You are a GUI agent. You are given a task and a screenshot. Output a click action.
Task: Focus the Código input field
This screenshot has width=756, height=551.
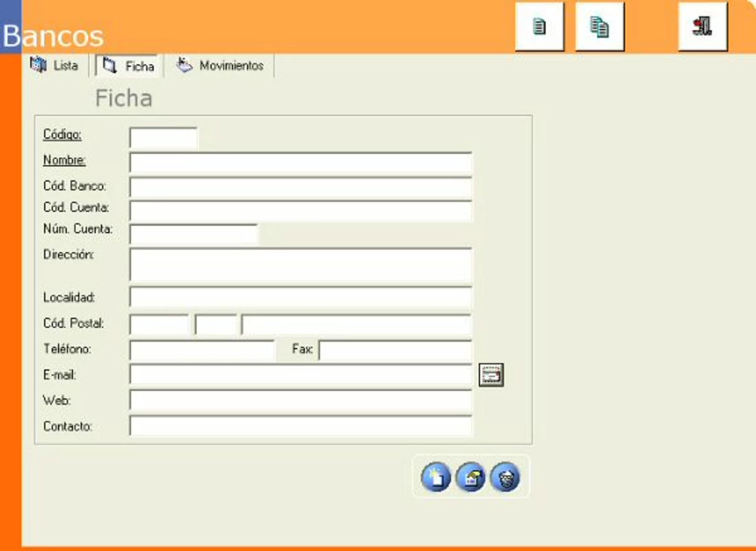tap(163, 138)
